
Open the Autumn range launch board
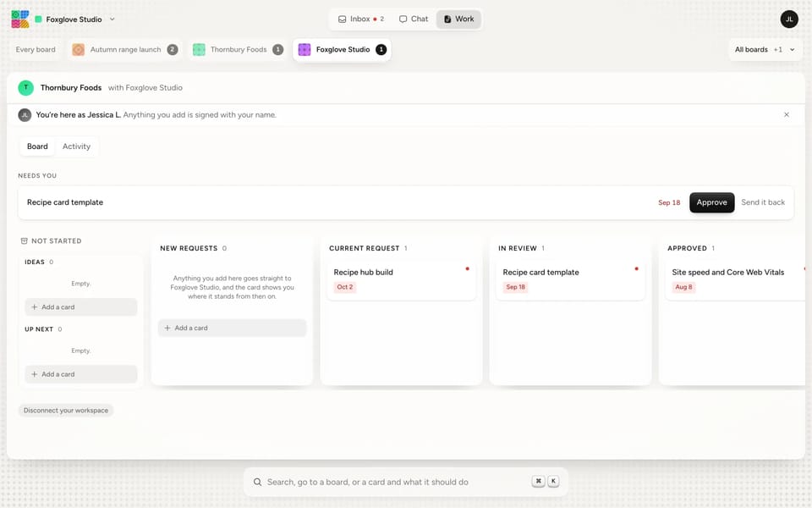tap(125, 50)
